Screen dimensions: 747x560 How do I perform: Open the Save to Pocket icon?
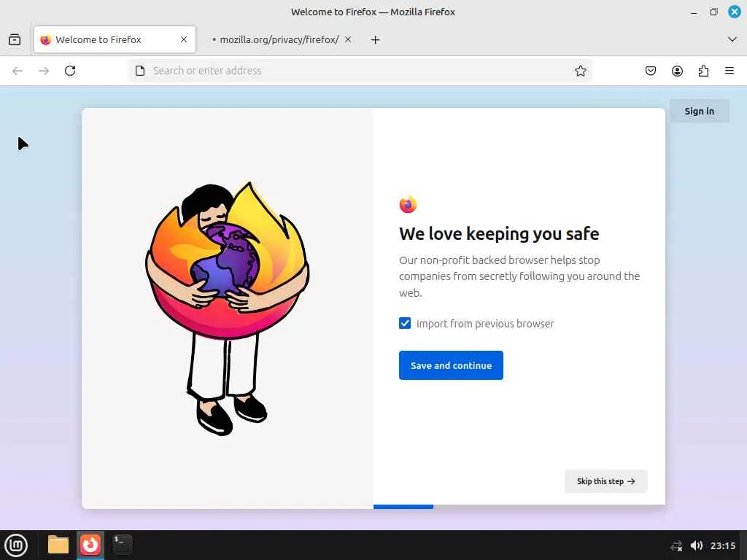tap(650, 71)
